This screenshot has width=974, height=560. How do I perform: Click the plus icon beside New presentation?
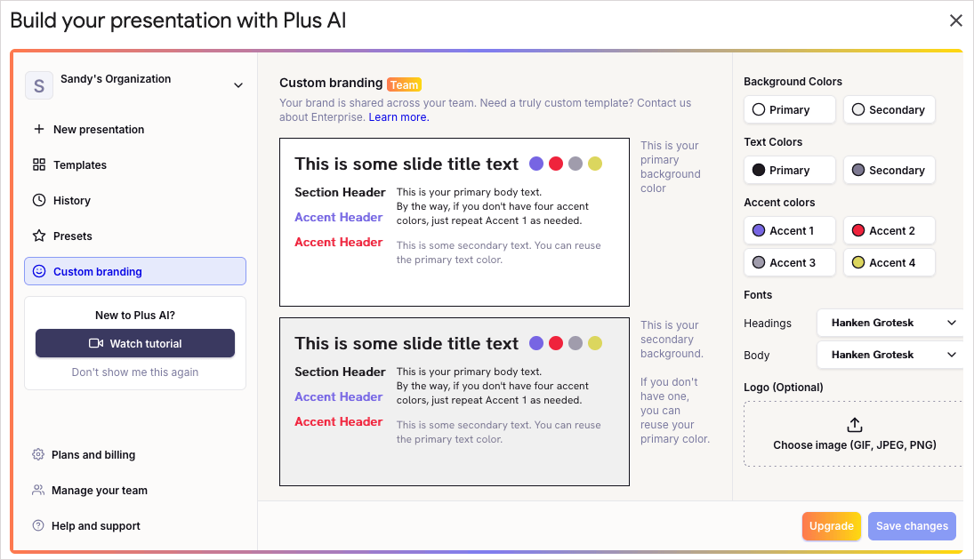[x=38, y=129]
